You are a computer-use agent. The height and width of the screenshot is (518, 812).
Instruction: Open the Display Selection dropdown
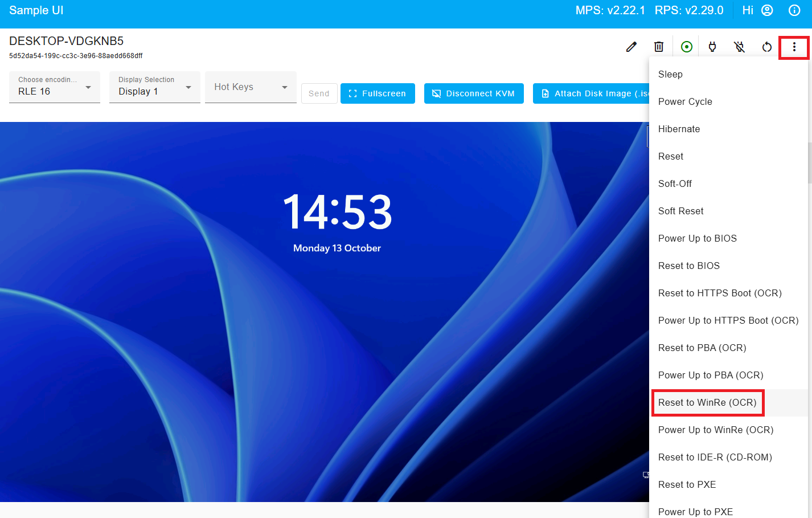[x=154, y=87]
